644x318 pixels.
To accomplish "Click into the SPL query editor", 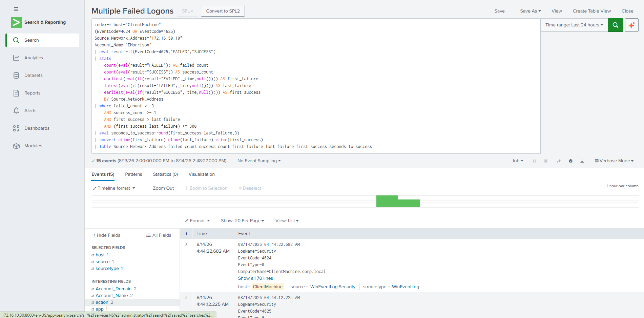I will [x=316, y=86].
